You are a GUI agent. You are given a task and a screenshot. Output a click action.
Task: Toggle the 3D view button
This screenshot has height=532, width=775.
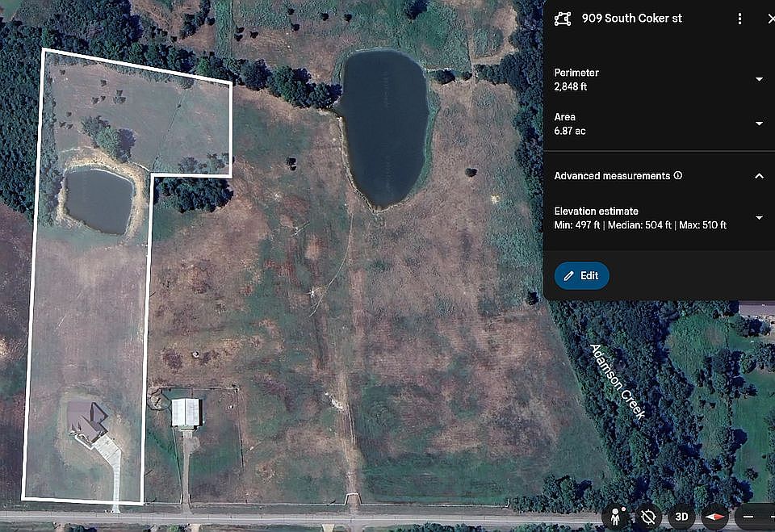click(681, 516)
